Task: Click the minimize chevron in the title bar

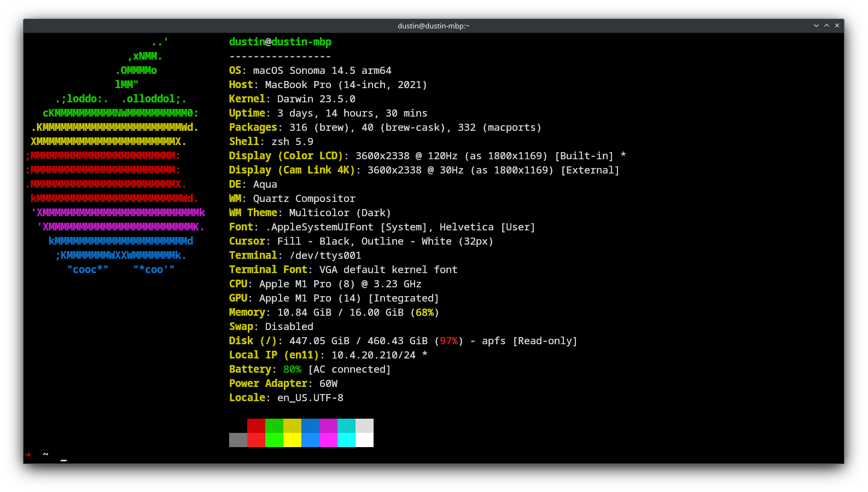Action: point(816,26)
